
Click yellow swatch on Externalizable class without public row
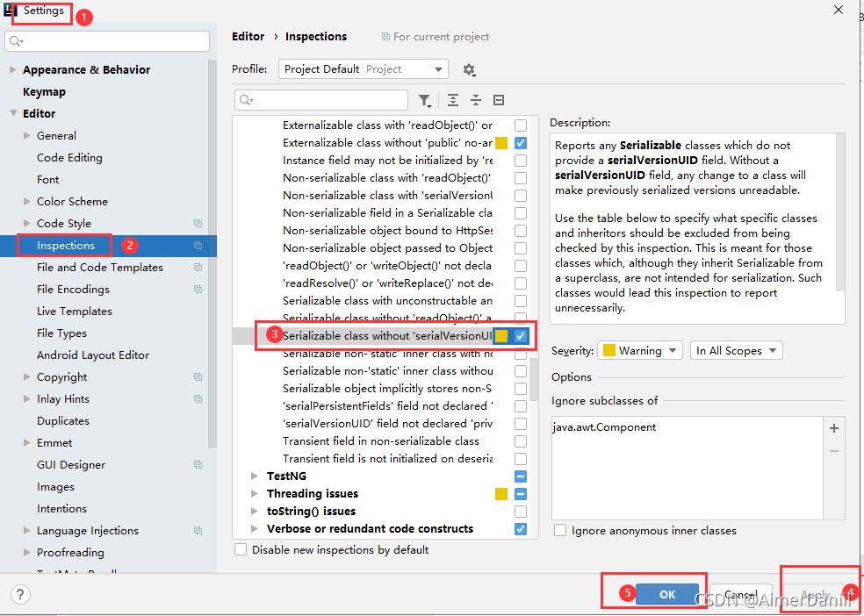(500, 143)
